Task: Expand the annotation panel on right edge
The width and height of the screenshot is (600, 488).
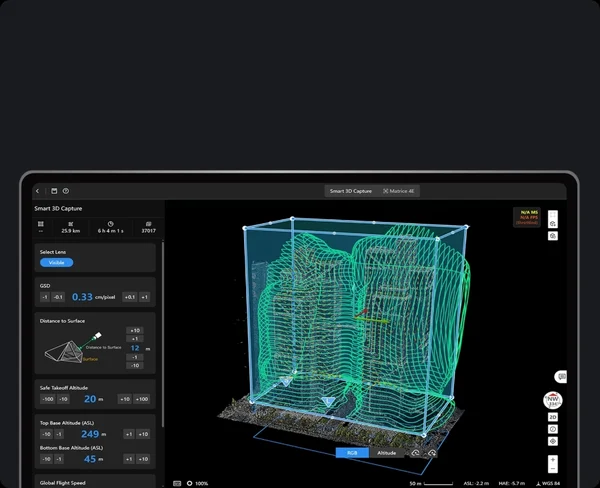Action: pos(561,376)
